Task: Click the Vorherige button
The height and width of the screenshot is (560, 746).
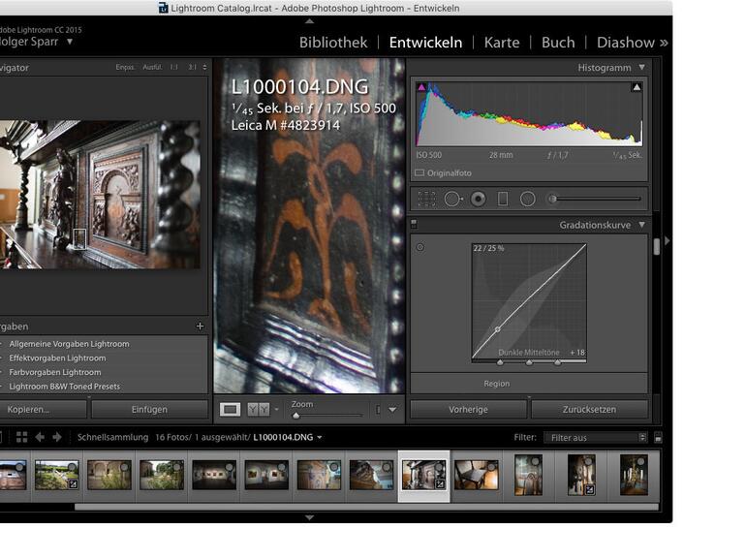Action: click(x=468, y=409)
